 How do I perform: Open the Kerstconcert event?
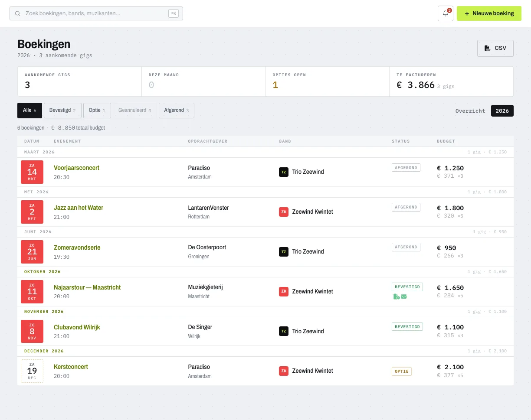pos(71,367)
